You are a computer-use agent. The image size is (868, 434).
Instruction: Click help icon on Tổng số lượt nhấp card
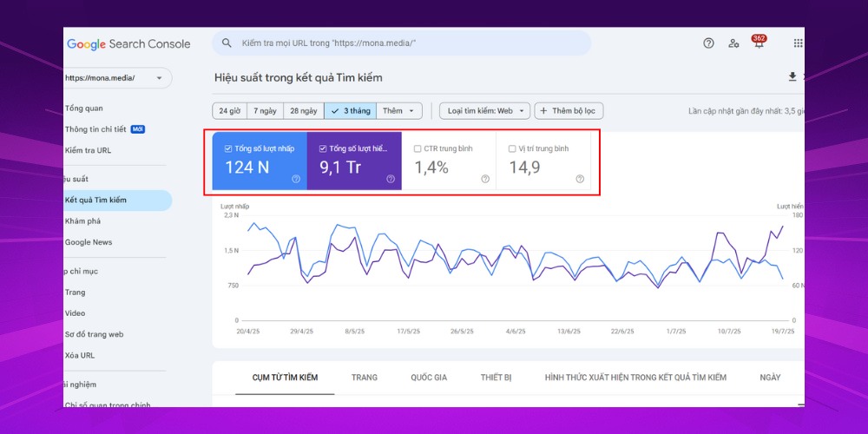tap(296, 179)
